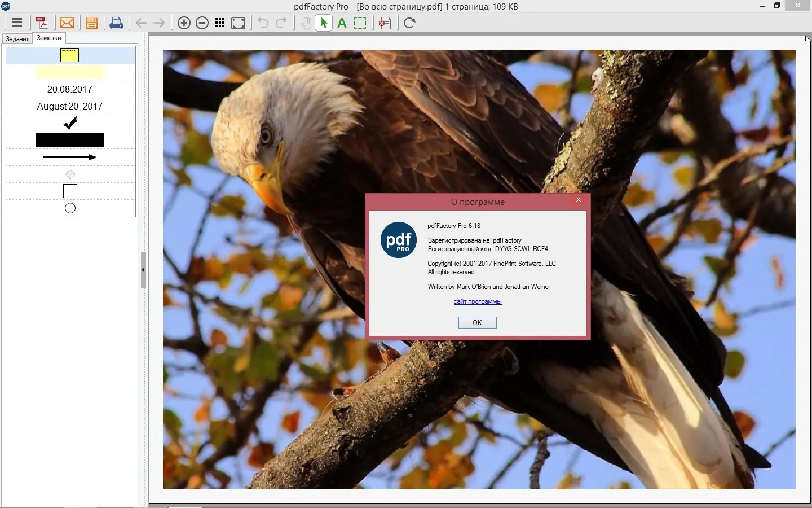This screenshot has height=508, width=812.
Task: Pick the circle shape note
Action: coord(70,208)
